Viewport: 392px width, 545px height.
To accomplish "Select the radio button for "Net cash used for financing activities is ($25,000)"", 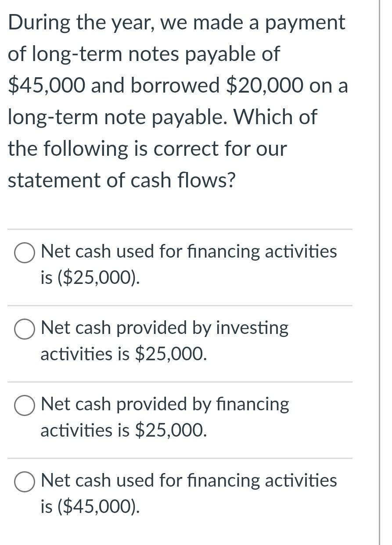I will tap(25, 252).
